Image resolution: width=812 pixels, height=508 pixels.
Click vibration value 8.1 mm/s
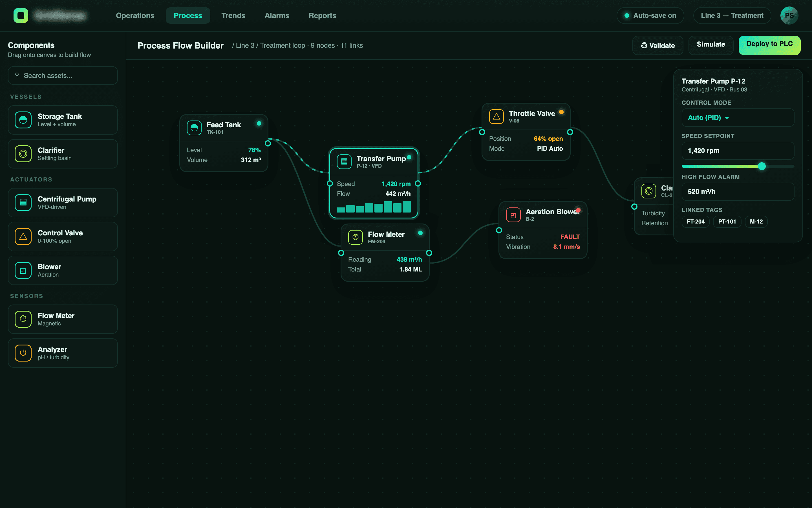pos(566,247)
